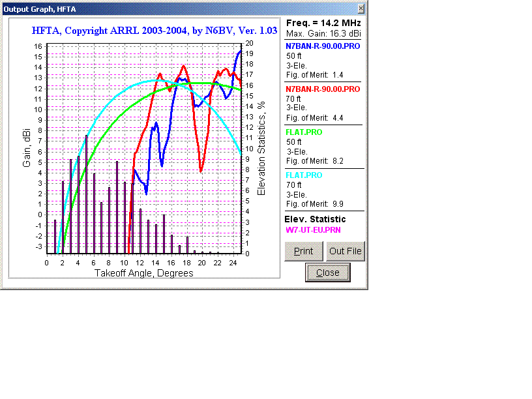Viewport: 532px width, 399px height.
Task: Close the Output Graph window via title bar X
Action: [361, 8]
